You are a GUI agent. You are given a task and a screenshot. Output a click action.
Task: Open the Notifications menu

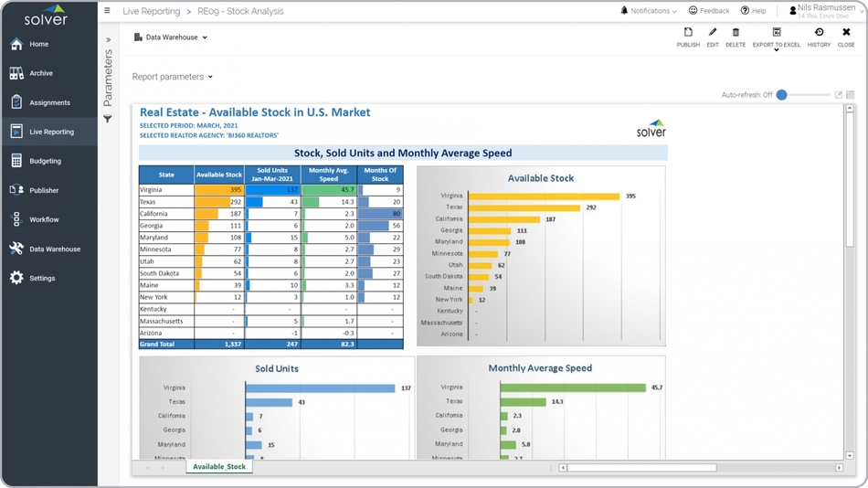[x=649, y=11]
